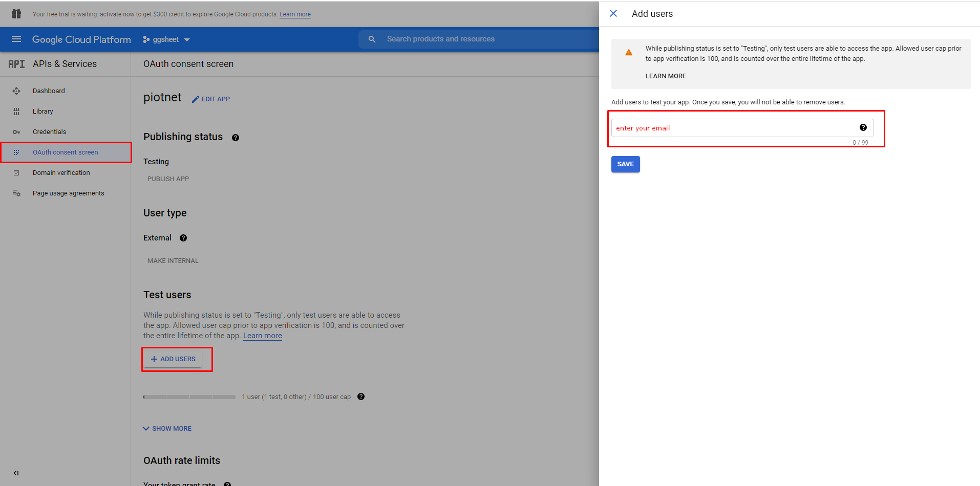The height and width of the screenshot is (486, 980).
Task: Click the gift icon in the trial banner
Action: point(16,14)
